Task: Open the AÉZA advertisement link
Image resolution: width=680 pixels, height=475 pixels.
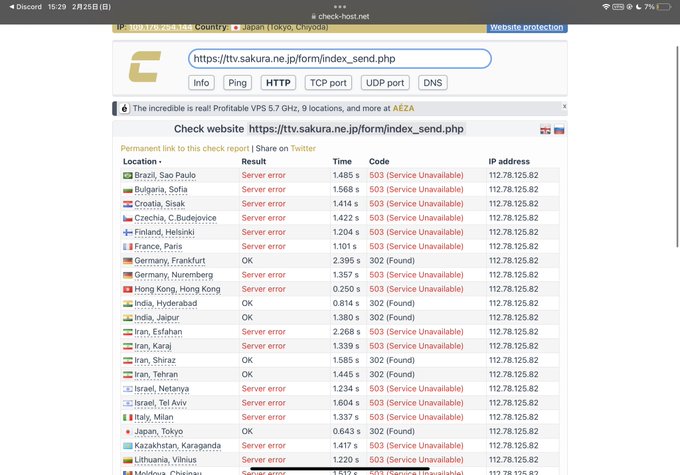Action: click(x=403, y=108)
